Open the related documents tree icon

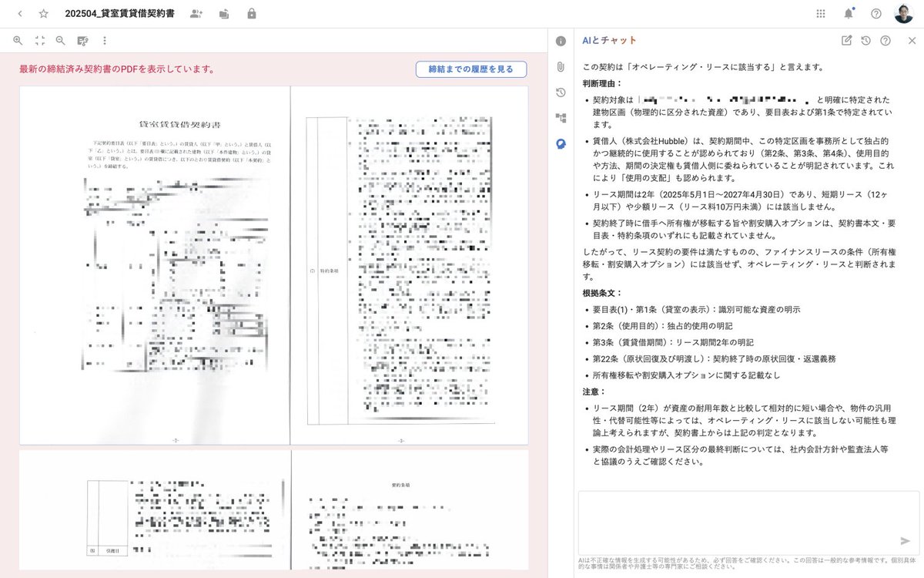[x=559, y=118]
